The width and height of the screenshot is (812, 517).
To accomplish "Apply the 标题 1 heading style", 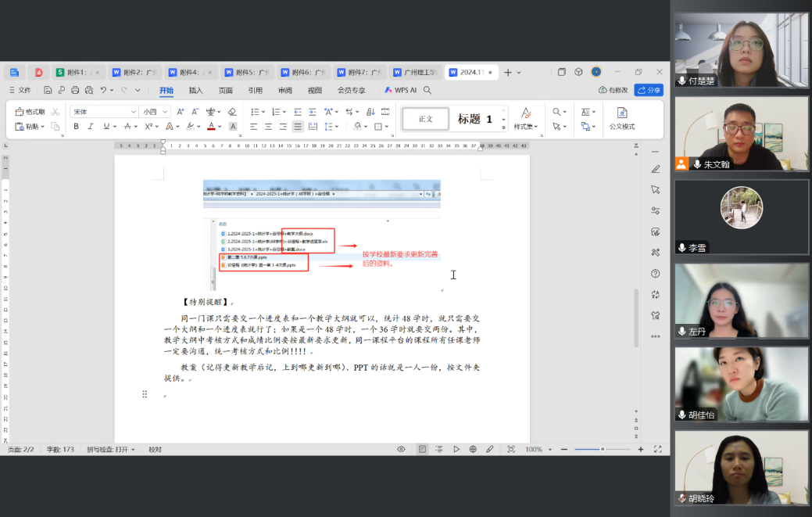I will point(474,119).
